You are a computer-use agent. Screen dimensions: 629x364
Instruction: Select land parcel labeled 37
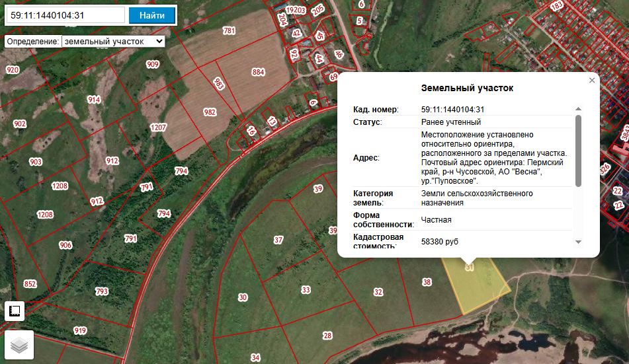pos(278,240)
